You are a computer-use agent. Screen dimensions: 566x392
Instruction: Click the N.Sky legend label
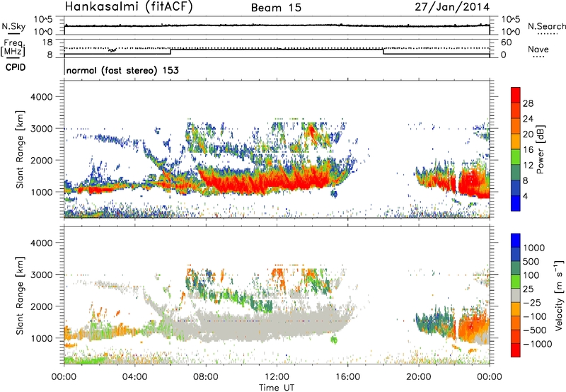[13, 26]
